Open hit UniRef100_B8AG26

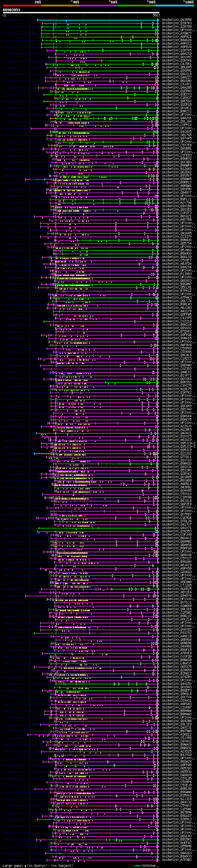177,40
